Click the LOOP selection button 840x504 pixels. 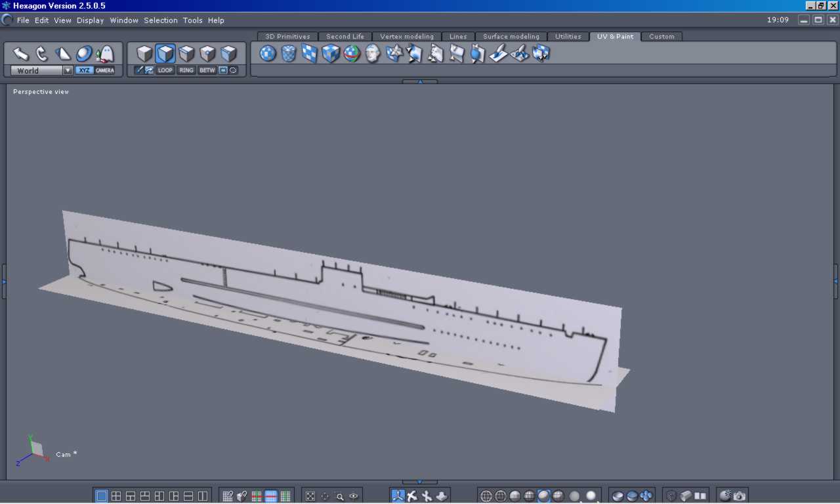(165, 70)
